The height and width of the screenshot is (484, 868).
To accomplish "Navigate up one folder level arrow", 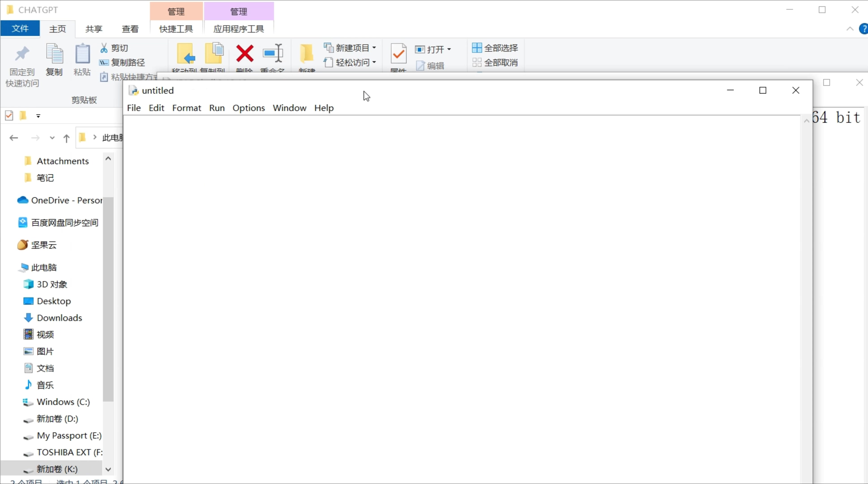I will [66, 138].
